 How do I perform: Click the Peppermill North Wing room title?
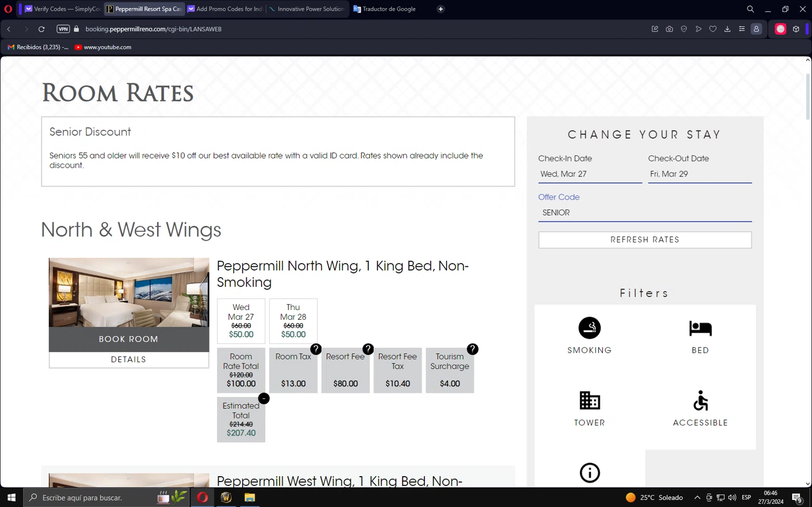[x=343, y=274]
